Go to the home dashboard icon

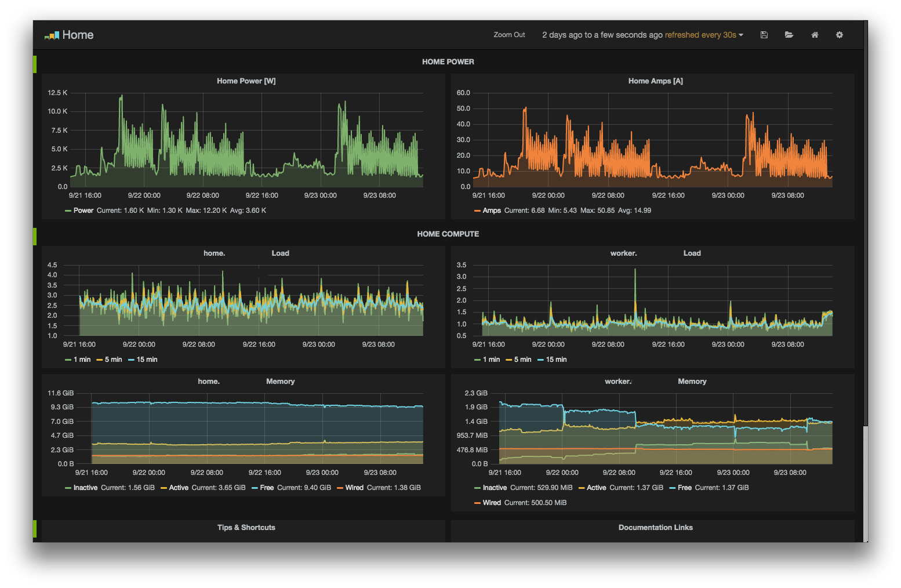tap(815, 35)
